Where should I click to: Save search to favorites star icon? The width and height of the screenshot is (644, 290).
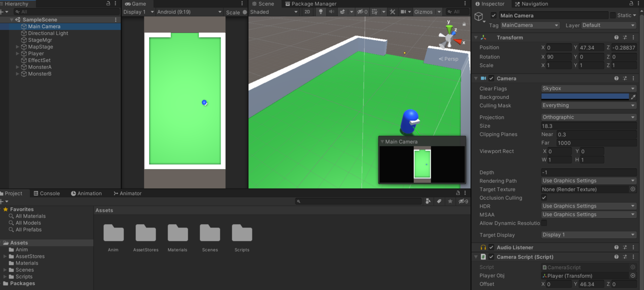(x=450, y=201)
